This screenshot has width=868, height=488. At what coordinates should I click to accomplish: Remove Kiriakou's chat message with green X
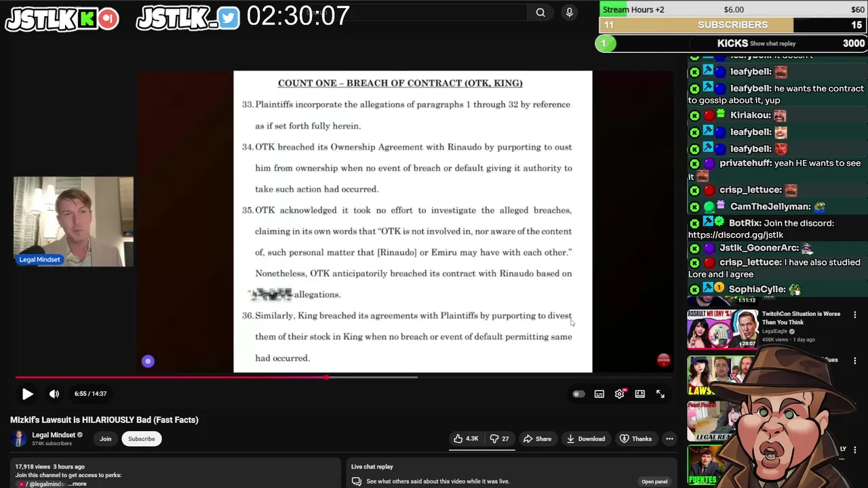click(694, 116)
